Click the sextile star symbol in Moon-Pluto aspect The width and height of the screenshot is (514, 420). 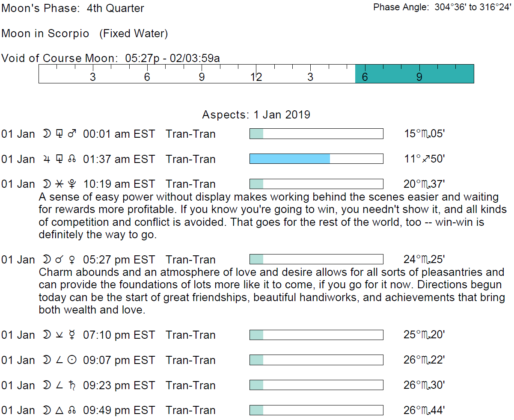coord(59,184)
